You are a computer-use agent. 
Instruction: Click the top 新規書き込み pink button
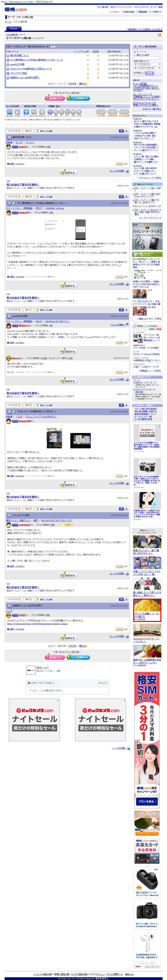(55, 98)
